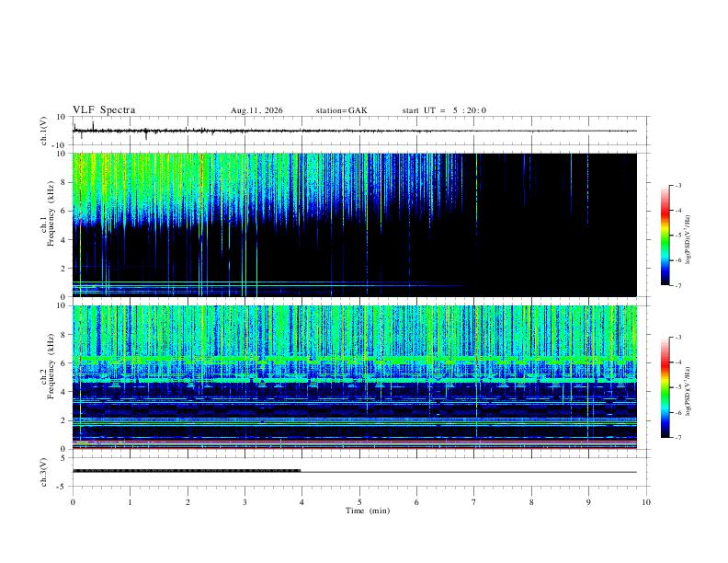The height and width of the screenshot is (563, 728).
Task: Click the Time (min) axis label
Action: [368, 511]
